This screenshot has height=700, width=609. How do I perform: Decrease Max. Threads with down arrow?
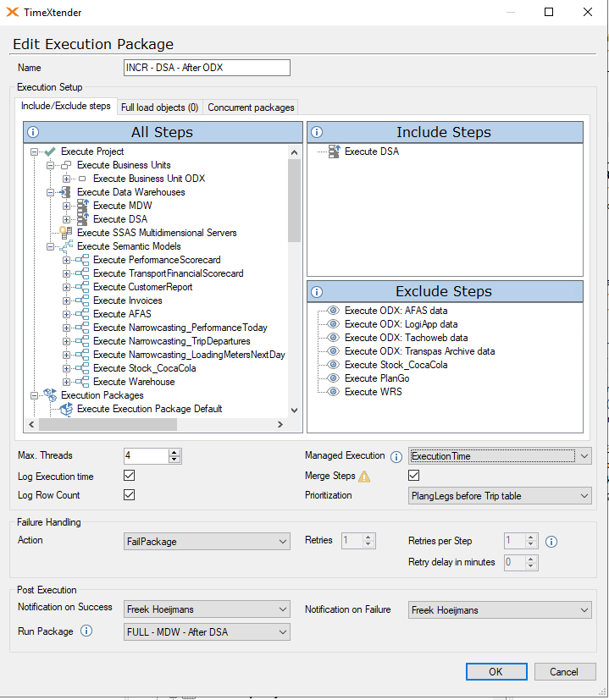tap(174, 460)
